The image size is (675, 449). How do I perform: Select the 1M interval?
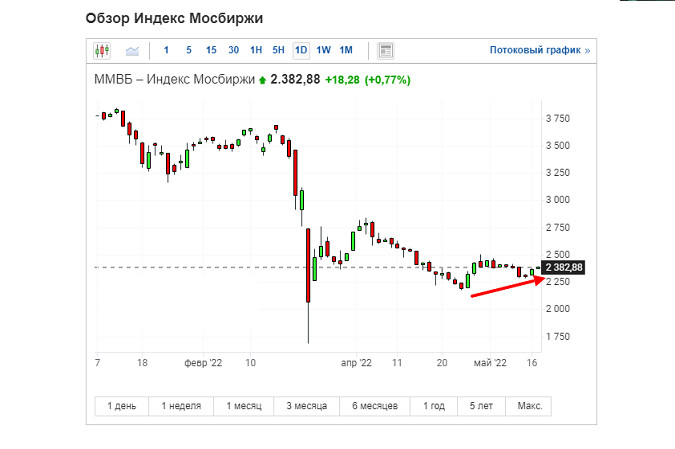coord(346,50)
